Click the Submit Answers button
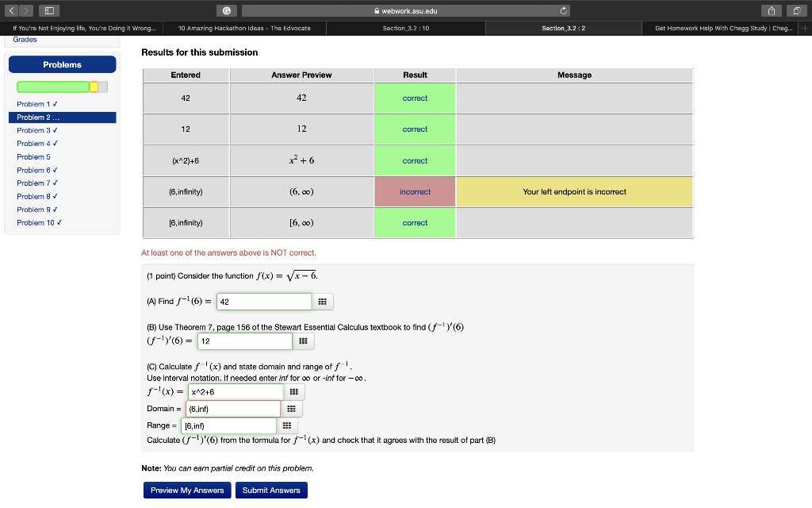812x508 pixels. point(271,490)
